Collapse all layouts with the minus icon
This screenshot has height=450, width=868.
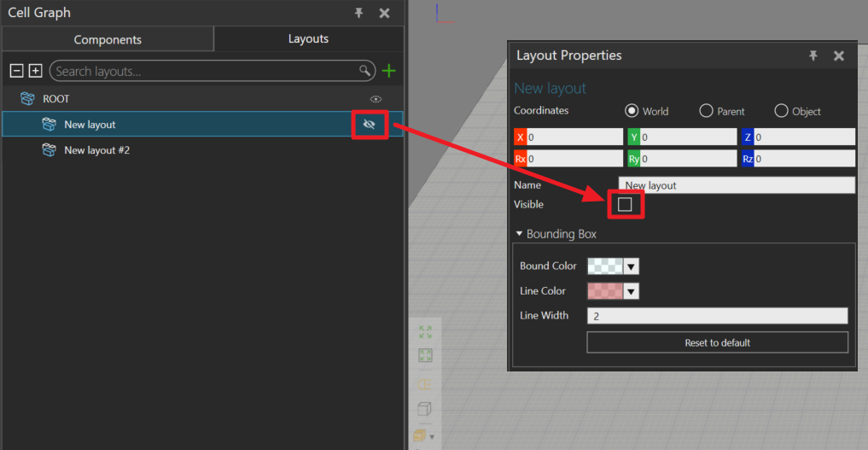point(15,71)
